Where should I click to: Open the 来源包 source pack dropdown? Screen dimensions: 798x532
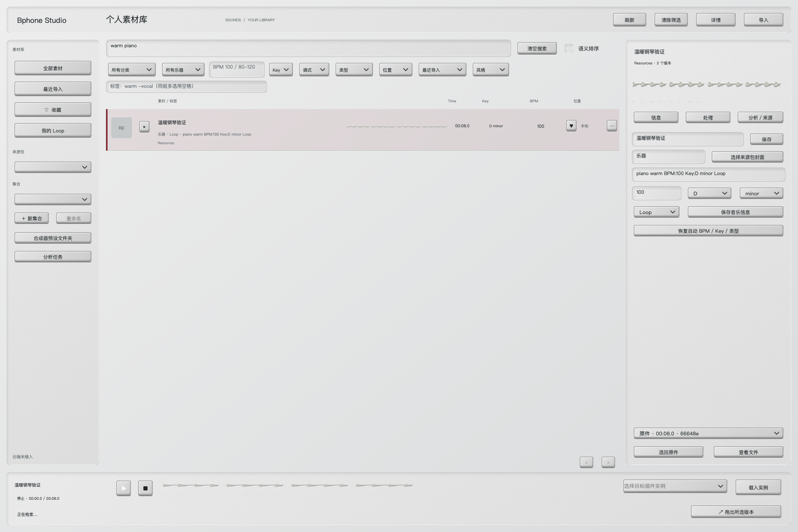[x=53, y=167]
